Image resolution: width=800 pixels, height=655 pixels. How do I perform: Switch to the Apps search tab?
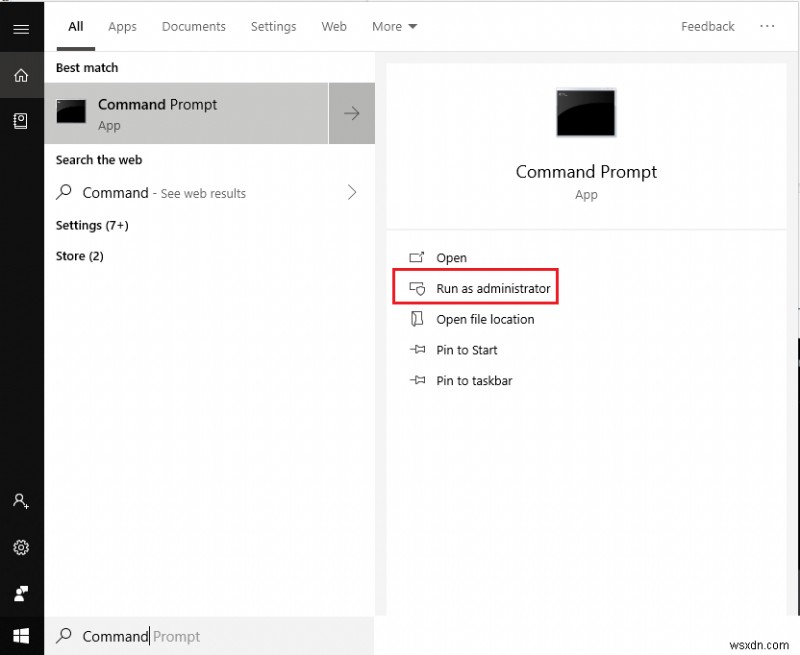point(122,27)
